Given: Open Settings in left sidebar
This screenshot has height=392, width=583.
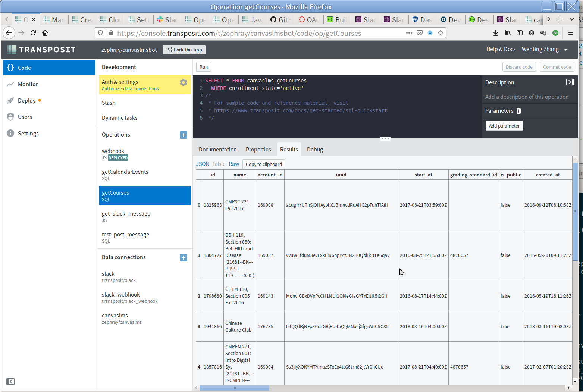Looking at the screenshot, I should click(49, 134).
